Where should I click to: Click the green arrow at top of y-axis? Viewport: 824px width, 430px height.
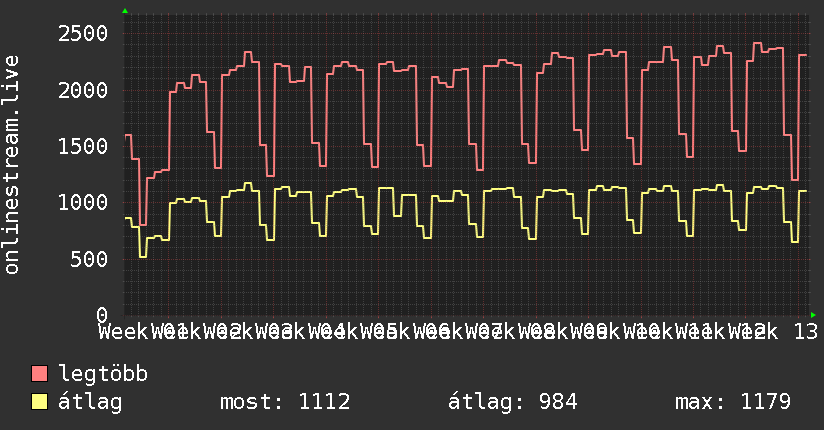coord(125,11)
